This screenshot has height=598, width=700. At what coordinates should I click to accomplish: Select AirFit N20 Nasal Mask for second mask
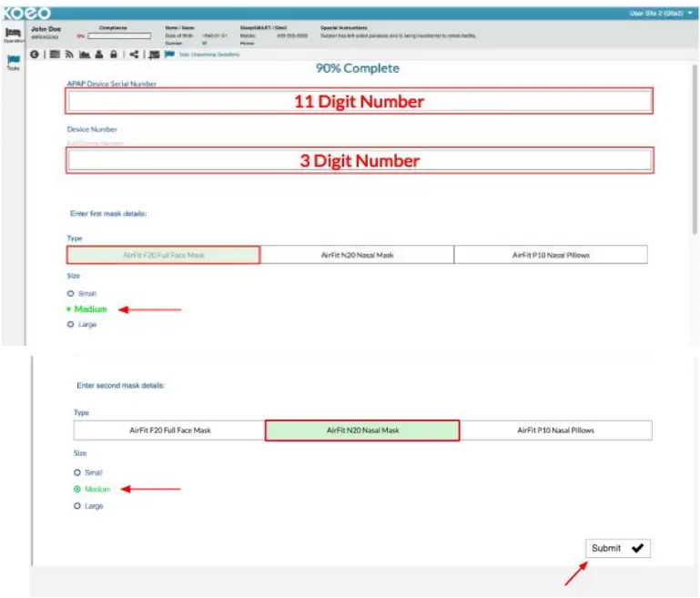362,431
